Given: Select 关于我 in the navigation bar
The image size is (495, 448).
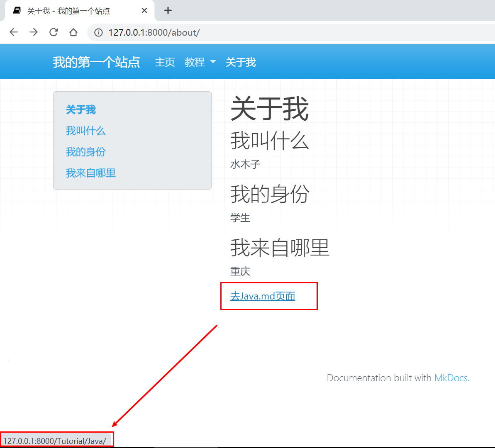Looking at the screenshot, I should pyautogui.click(x=241, y=62).
